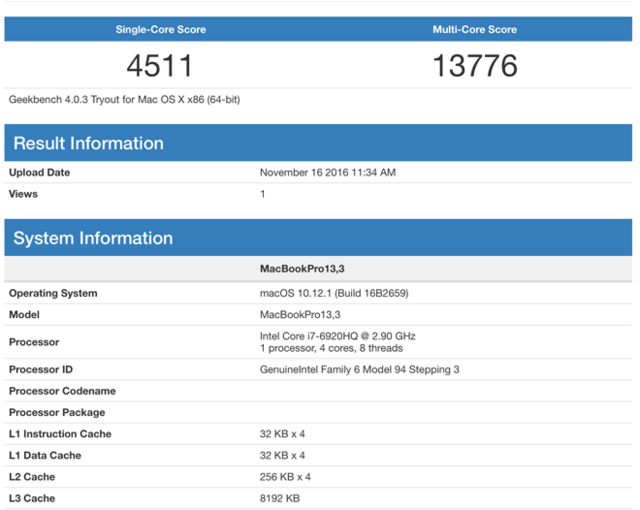Select Intel Core i7-6920HQ @ 2.90 GHz text
This screenshot has width=640, height=510.
338,336
